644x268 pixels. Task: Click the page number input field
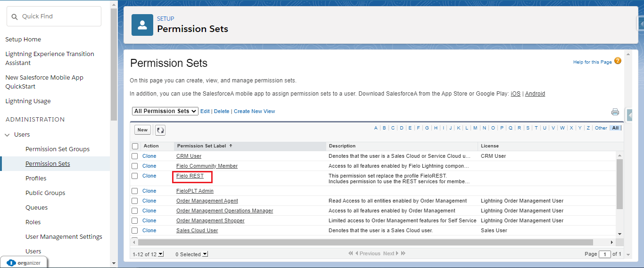coord(604,254)
